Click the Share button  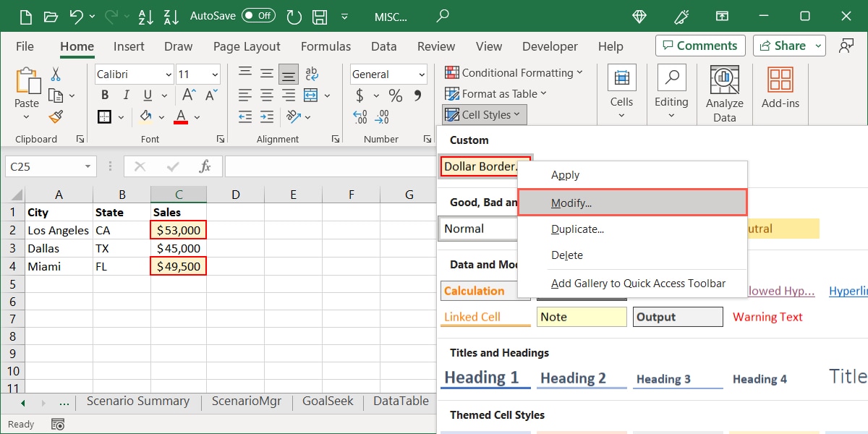(785, 46)
